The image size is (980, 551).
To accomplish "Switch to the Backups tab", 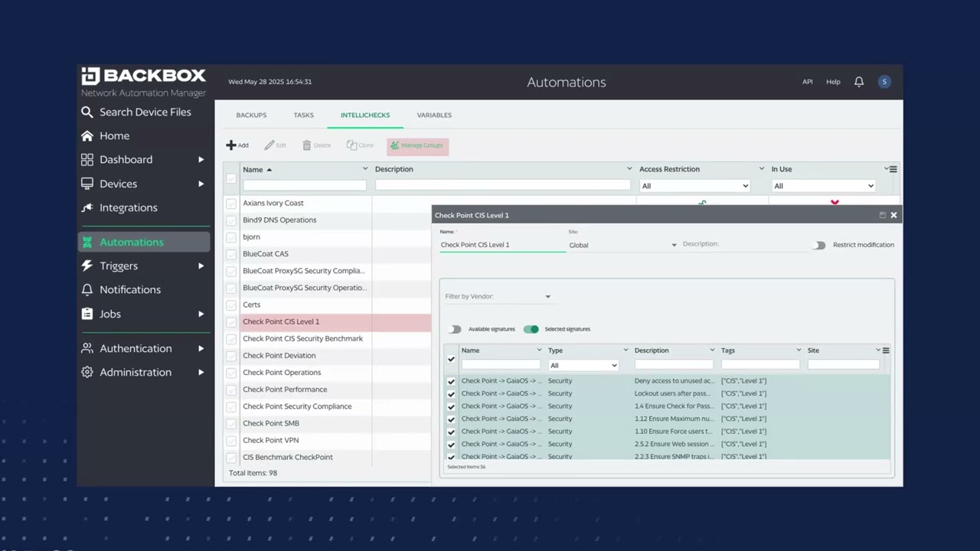I will (x=251, y=115).
